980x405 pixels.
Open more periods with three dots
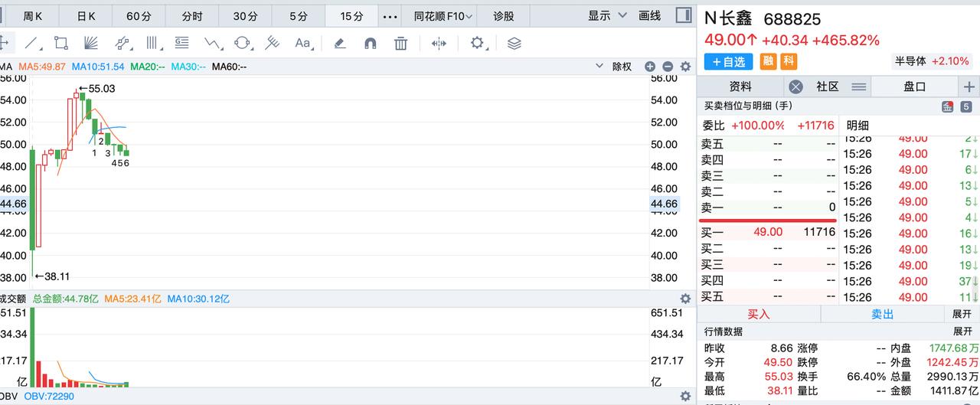coord(390,16)
